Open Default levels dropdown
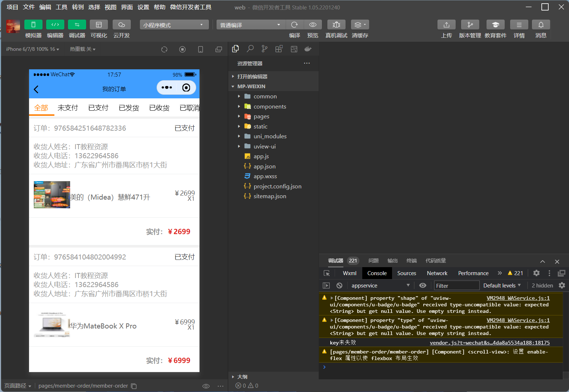Screen dimensions: 569x392 (502, 286)
